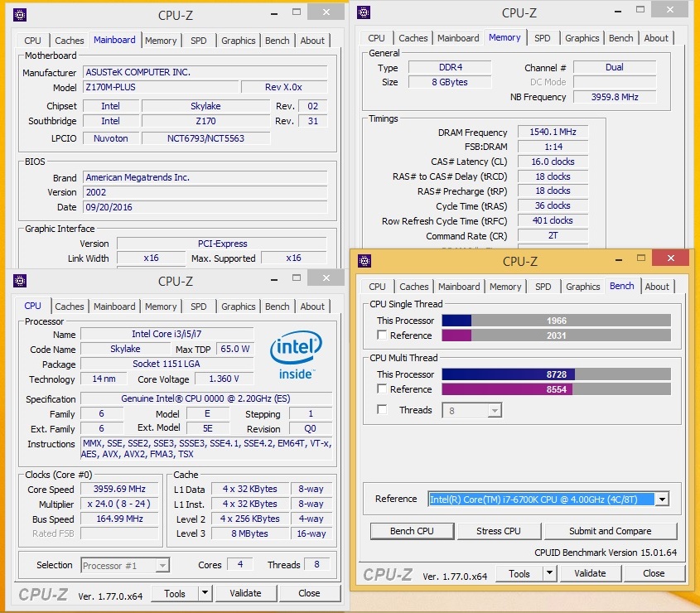Click the BIOS Date field
Screen dimensions: 700x613
tap(205, 207)
